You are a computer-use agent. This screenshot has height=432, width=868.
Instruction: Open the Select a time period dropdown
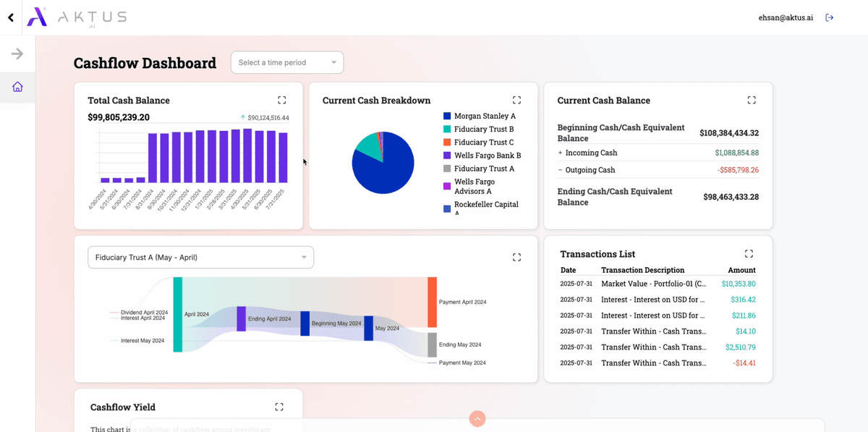pyautogui.click(x=286, y=62)
